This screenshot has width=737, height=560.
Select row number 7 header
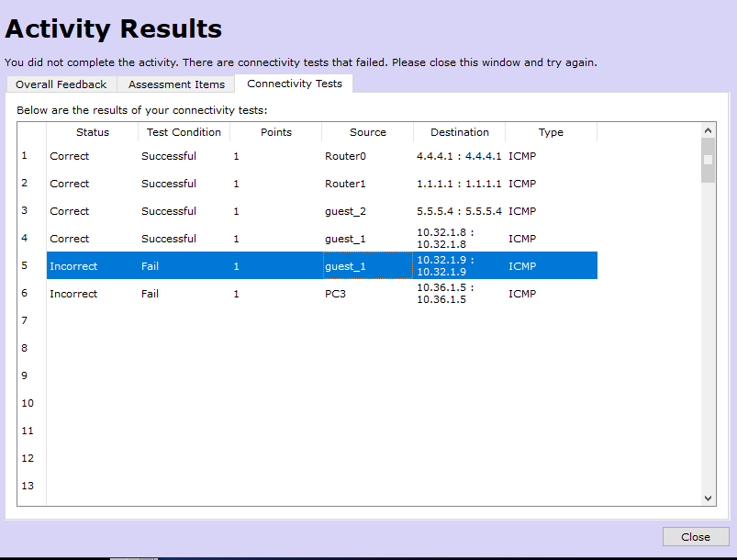point(31,320)
